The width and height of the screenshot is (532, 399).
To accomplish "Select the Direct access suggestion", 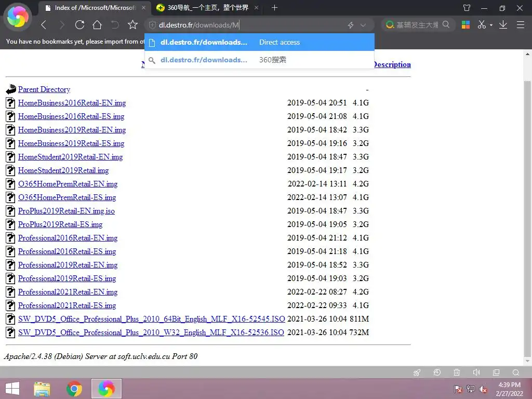I will pos(260,42).
